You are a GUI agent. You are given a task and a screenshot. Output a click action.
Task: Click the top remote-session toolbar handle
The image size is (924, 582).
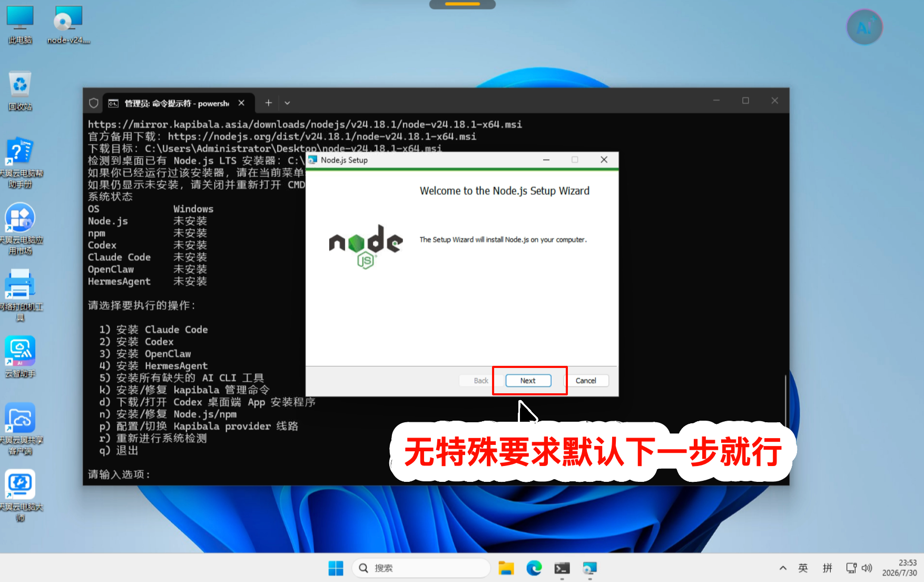pos(463,4)
